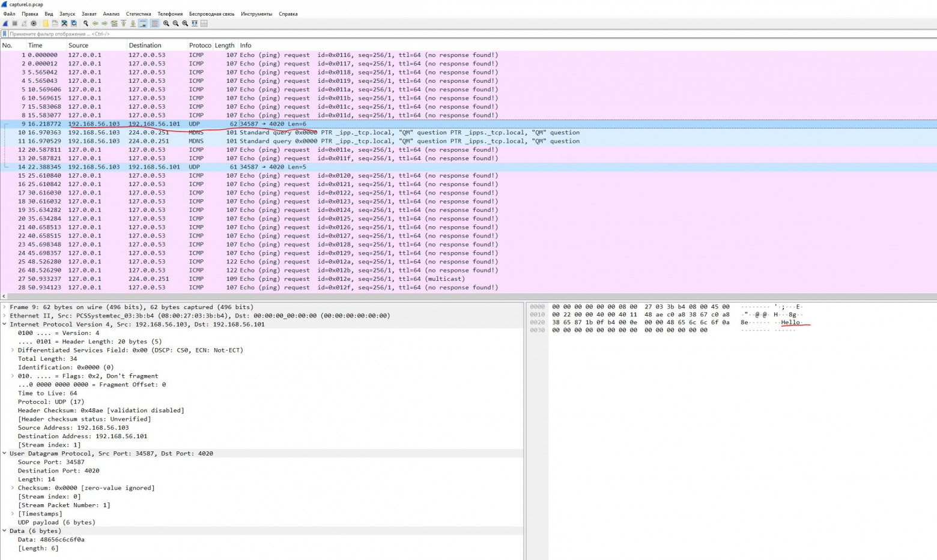Screen dimensions: 937x560
Task: Sort by the Time column header
Action: tap(46, 46)
